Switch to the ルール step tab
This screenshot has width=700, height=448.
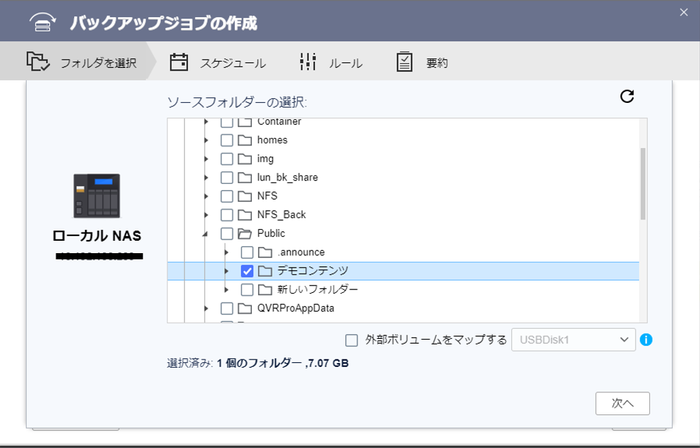pyautogui.click(x=331, y=63)
